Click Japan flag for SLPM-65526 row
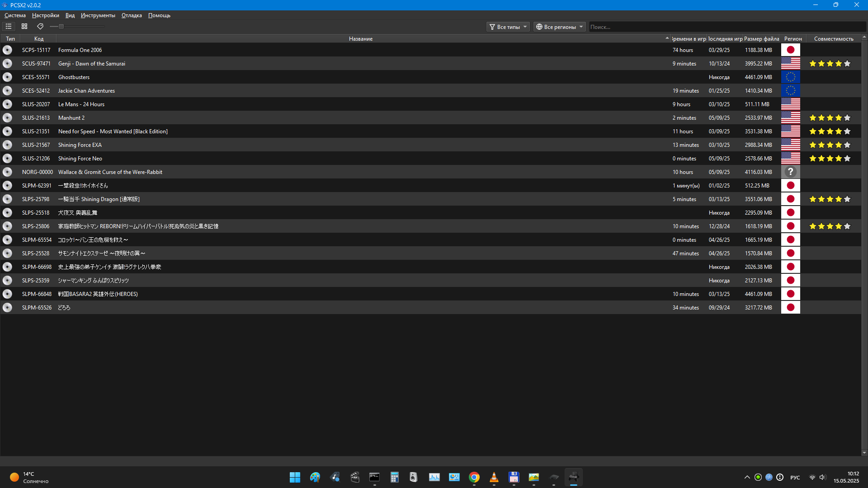The image size is (868, 488). pyautogui.click(x=790, y=308)
